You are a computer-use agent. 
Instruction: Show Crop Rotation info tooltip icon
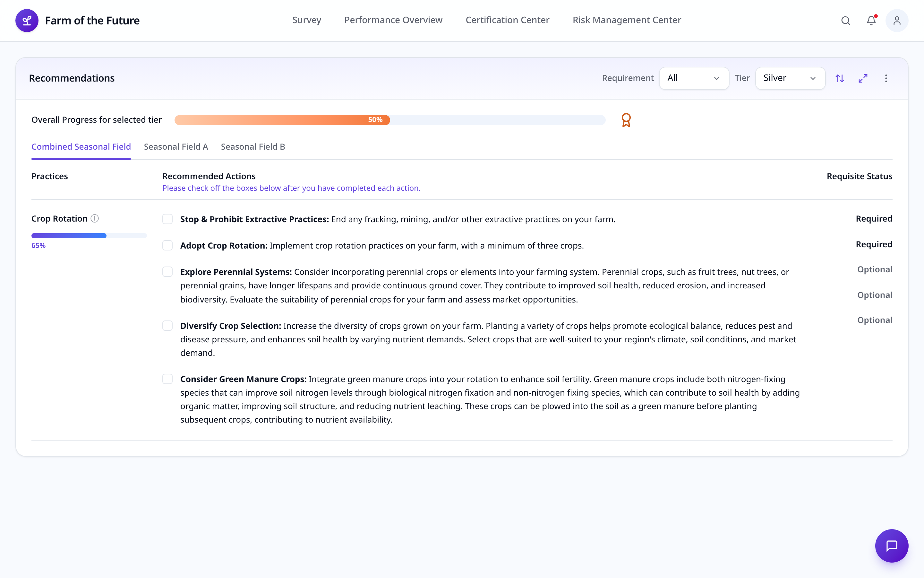tap(95, 218)
